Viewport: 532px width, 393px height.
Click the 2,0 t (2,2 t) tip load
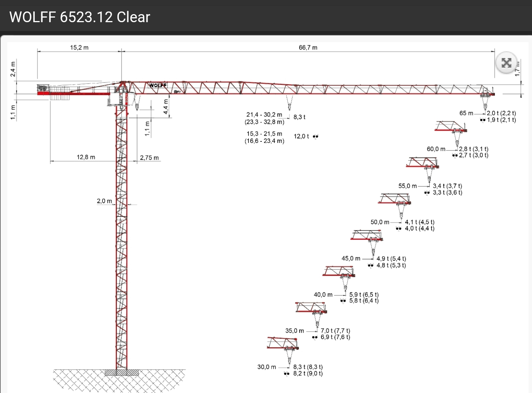[x=501, y=113]
